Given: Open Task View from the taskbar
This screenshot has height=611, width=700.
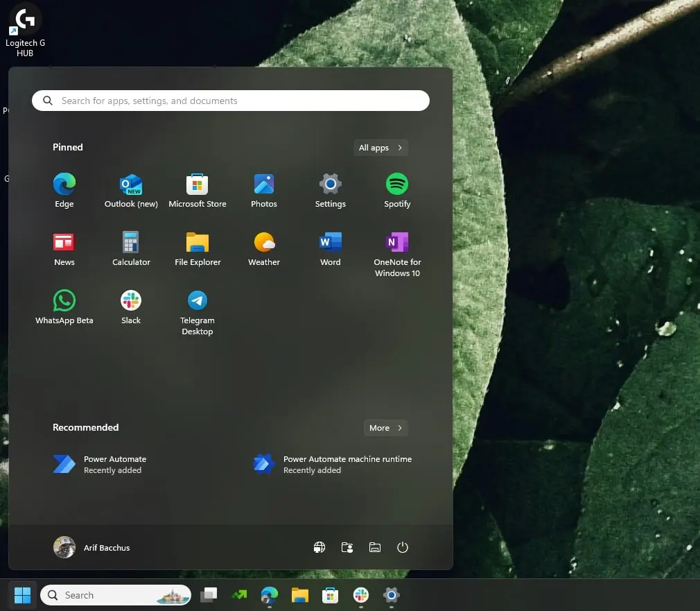Looking at the screenshot, I should [x=209, y=595].
